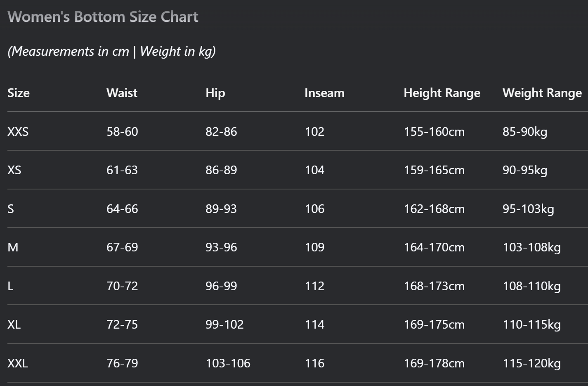
Task: Select the 82-86 hip measurement
Action: (221, 132)
